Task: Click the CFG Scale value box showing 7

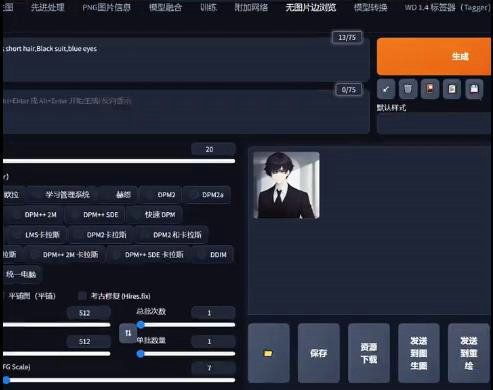Action: click(x=213, y=368)
